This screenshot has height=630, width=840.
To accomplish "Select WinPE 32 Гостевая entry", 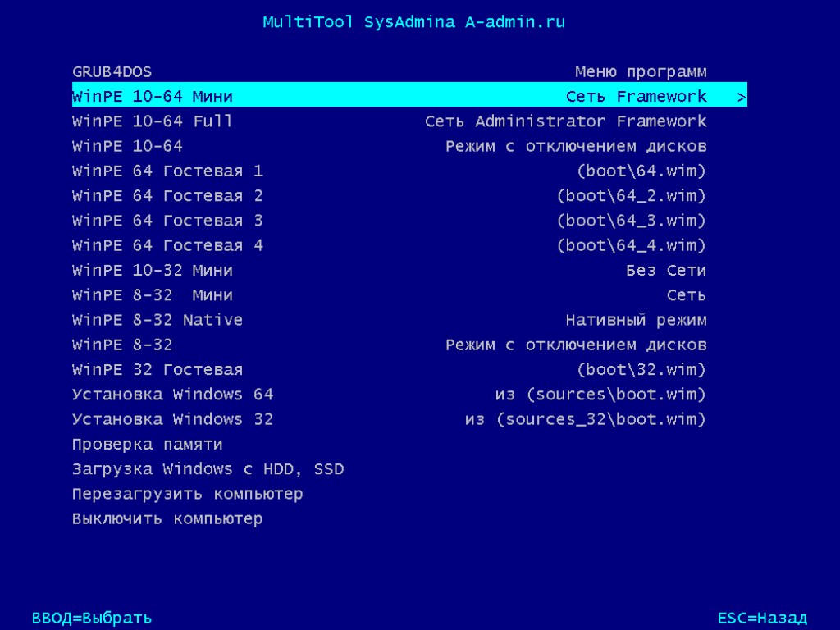I will click(x=157, y=370).
